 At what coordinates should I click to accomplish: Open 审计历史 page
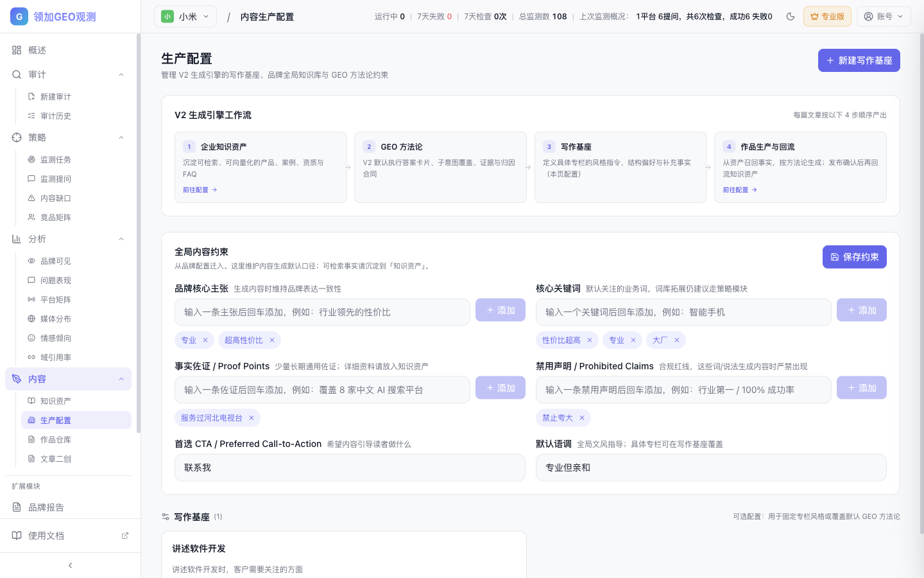click(76, 116)
